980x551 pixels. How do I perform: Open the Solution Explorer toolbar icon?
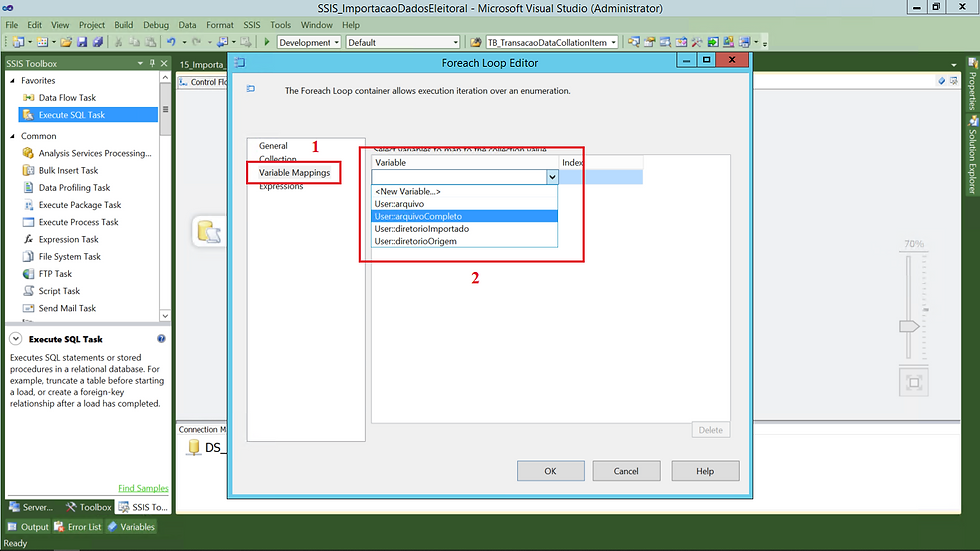point(634,42)
